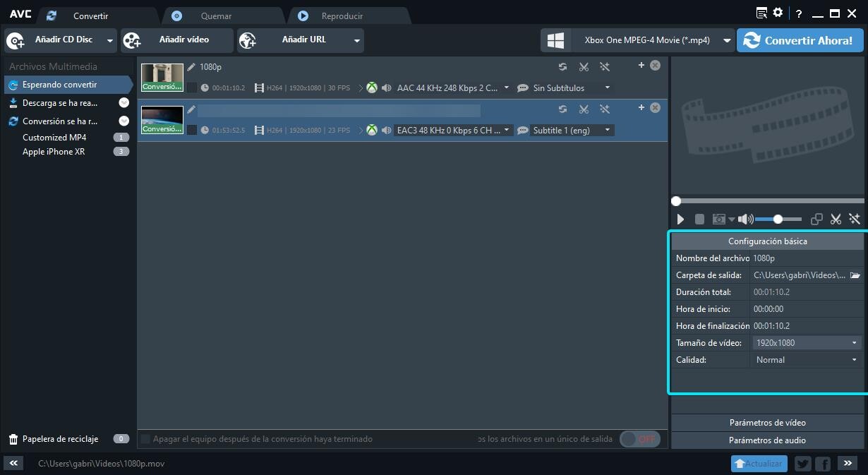Mute the preview audio with the speaker icon
Image resolution: width=868 pixels, height=475 pixels.
[745, 219]
